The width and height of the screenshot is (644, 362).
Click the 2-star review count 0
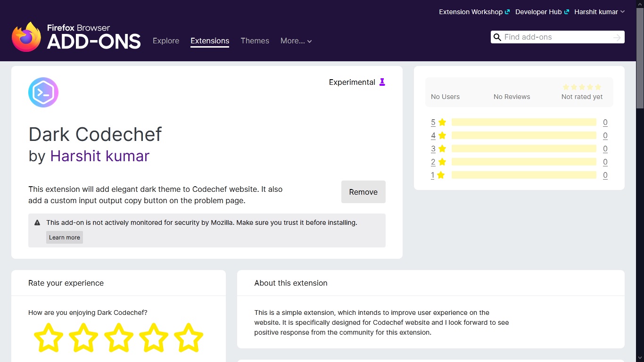(x=605, y=162)
